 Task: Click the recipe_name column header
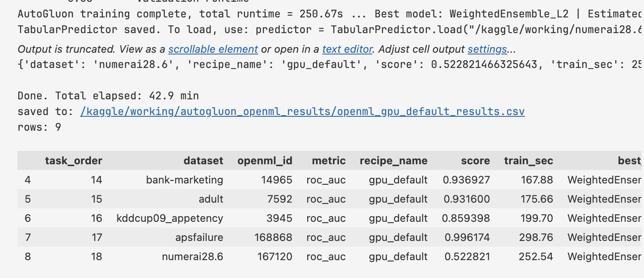click(x=393, y=161)
